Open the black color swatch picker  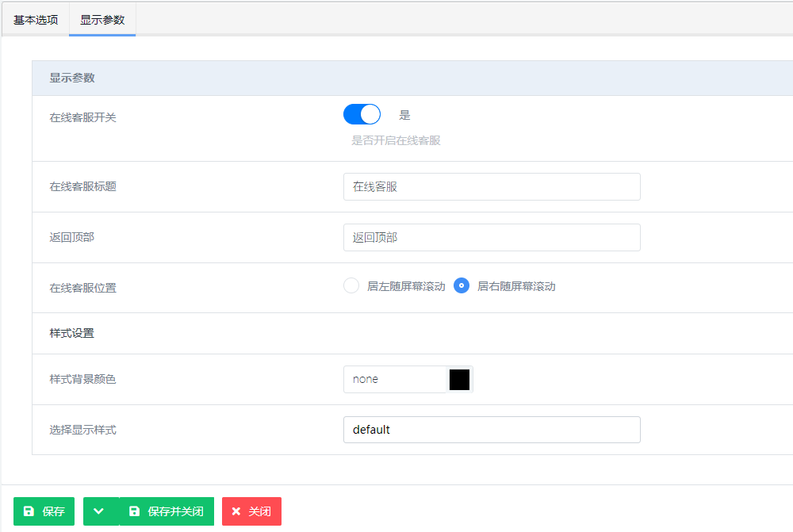(x=459, y=380)
